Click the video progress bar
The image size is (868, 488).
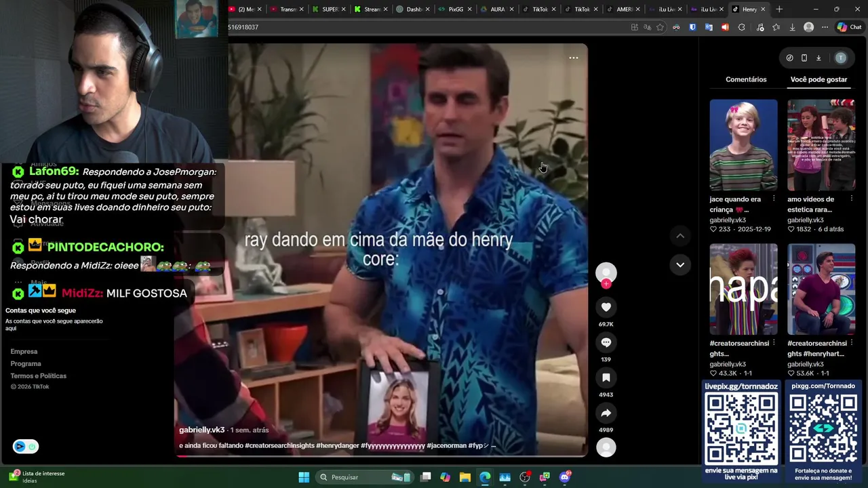382,455
